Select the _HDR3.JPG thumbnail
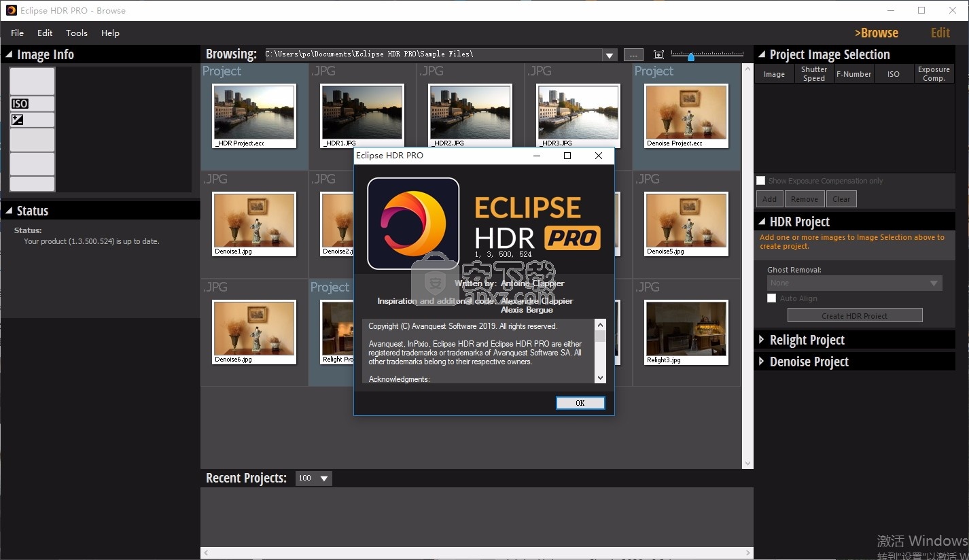The height and width of the screenshot is (560, 969). click(x=578, y=116)
